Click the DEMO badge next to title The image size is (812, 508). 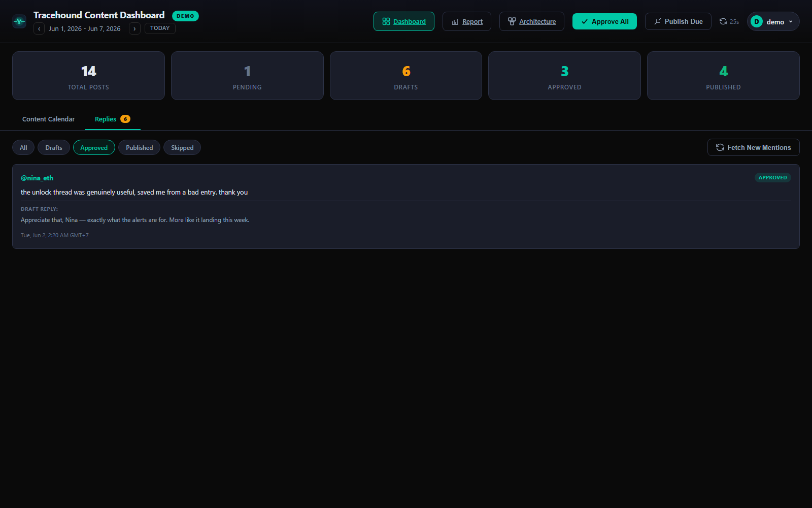[185, 16]
